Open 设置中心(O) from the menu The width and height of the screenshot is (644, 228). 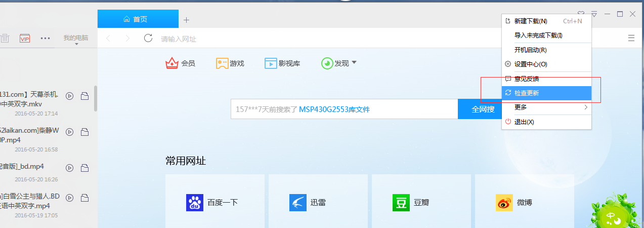point(546,64)
